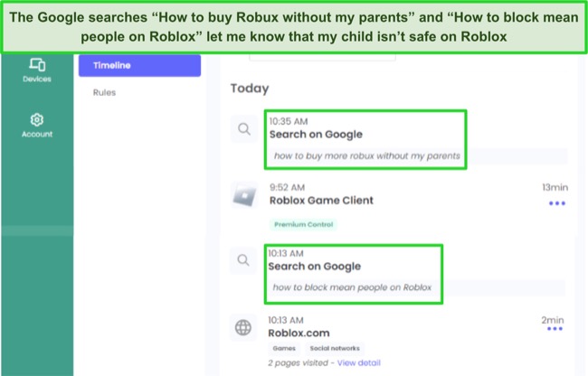Click the '2 pages visited' text
The height and width of the screenshot is (376, 588).
pos(299,362)
